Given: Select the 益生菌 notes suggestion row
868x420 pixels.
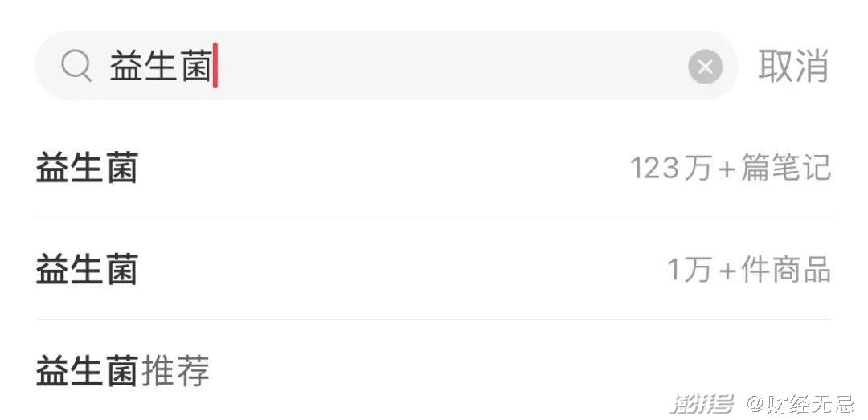Looking at the screenshot, I should 434,169.
